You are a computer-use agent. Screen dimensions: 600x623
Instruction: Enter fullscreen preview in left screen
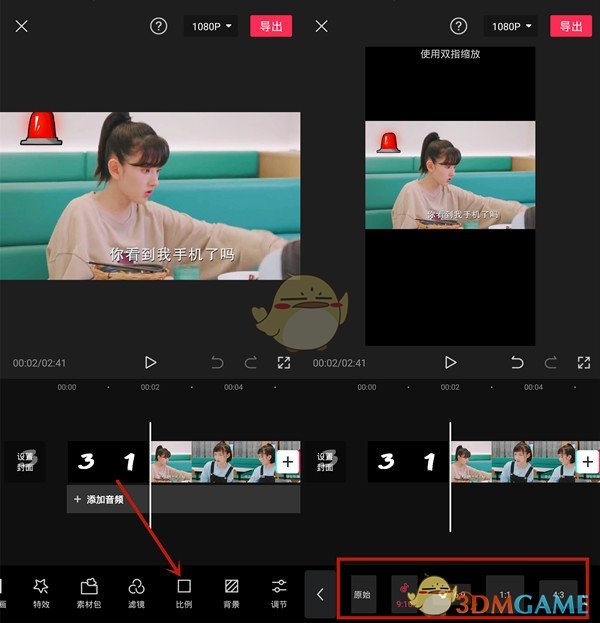[284, 362]
